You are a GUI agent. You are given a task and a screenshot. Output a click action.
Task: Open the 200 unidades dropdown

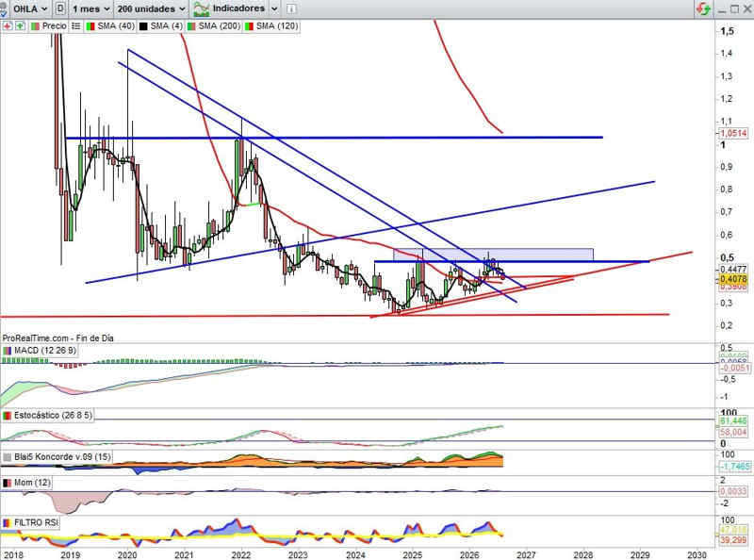(x=151, y=8)
